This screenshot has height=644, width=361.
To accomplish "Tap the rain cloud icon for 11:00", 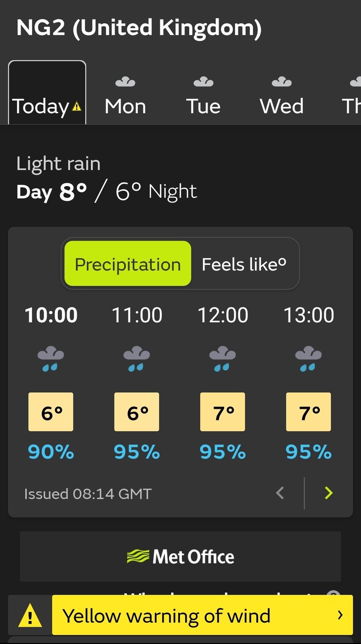I will click(x=137, y=359).
